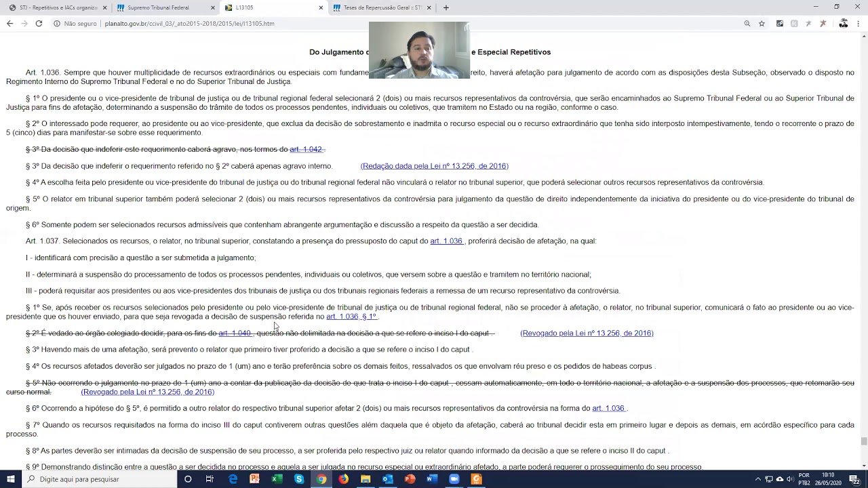The height and width of the screenshot is (488, 868).
Task: Open the Chrome profile avatar
Action: (x=844, y=23)
